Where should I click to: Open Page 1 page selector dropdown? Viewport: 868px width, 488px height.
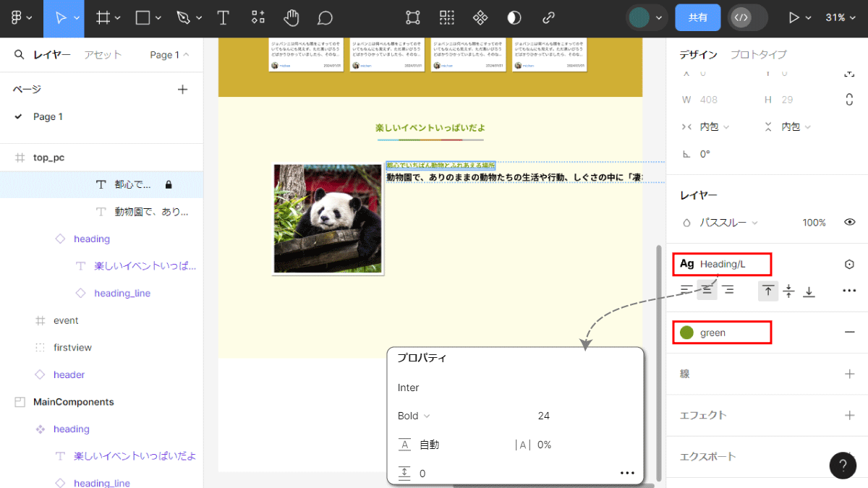pos(169,55)
